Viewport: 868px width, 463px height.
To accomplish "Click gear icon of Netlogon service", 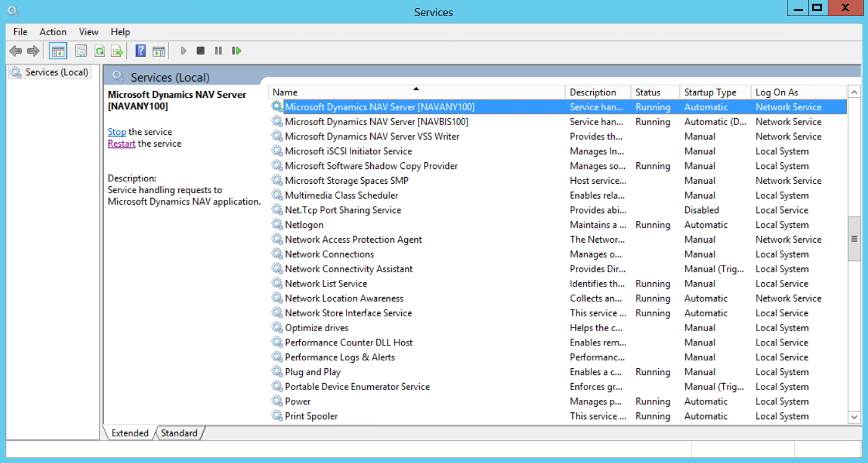I will (277, 225).
